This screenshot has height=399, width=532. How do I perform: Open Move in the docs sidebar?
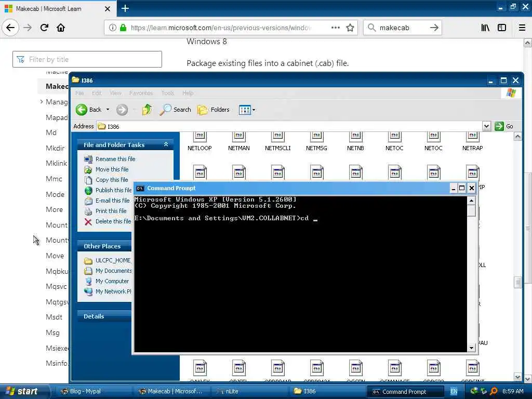55,256
